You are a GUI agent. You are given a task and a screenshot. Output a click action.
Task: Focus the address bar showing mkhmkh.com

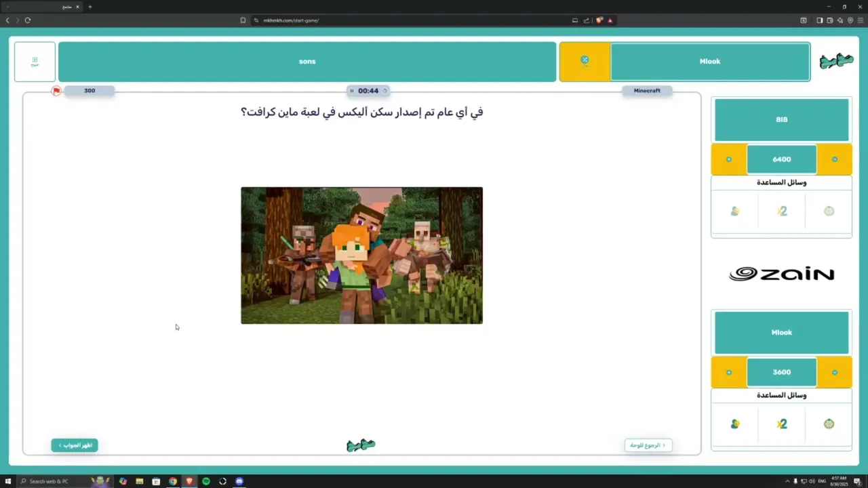pos(414,20)
